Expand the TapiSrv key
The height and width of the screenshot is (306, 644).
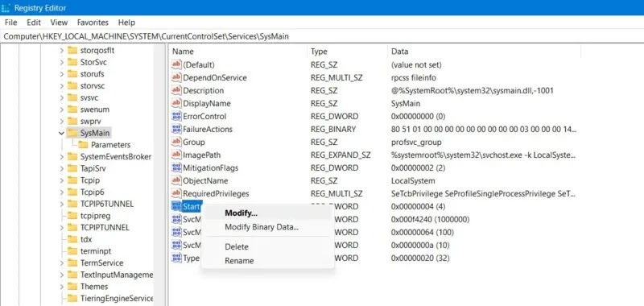click(62, 168)
